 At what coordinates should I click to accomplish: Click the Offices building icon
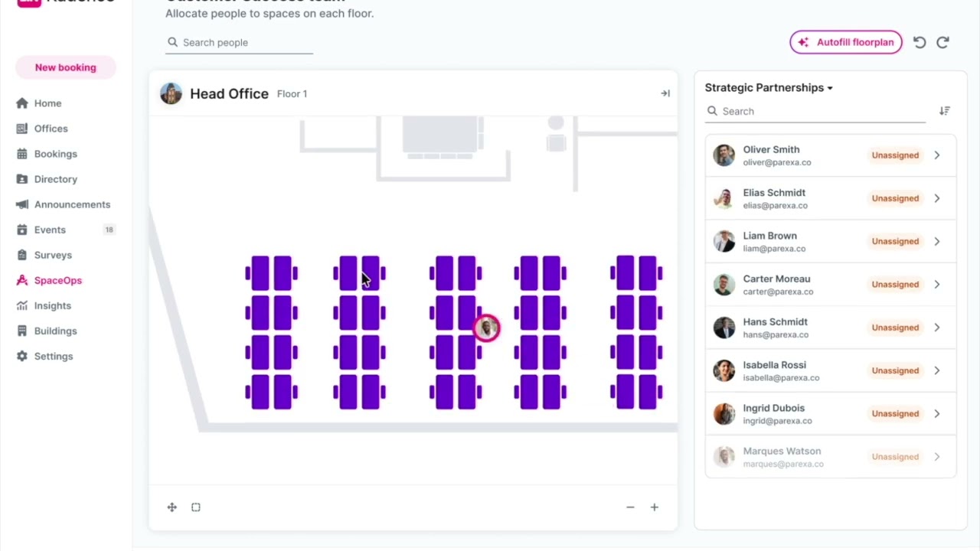coord(21,129)
